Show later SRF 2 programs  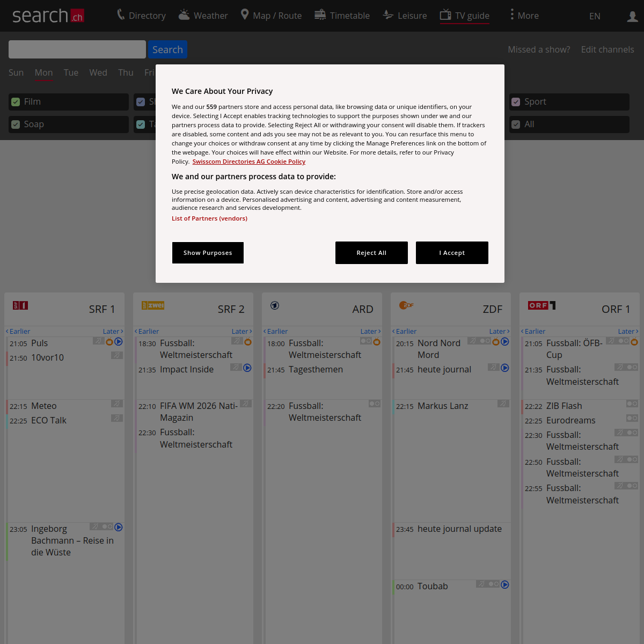point(242,331)
